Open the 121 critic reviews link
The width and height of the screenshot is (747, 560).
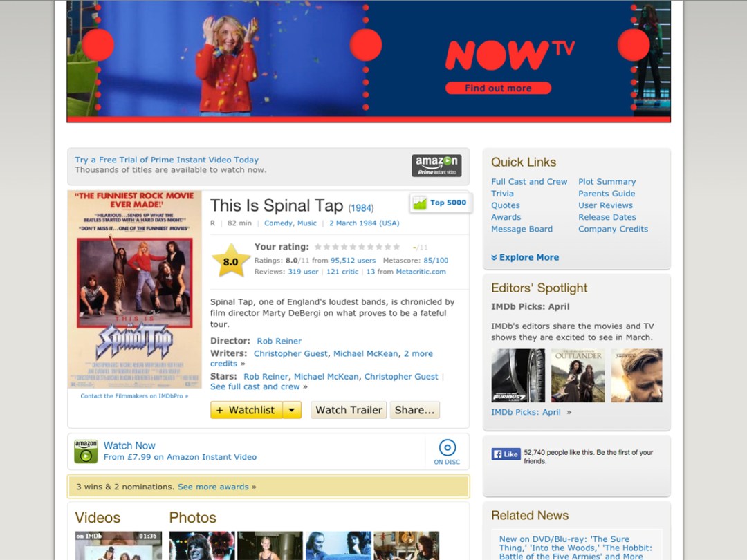pyautogui.click(x=342, y=272)
